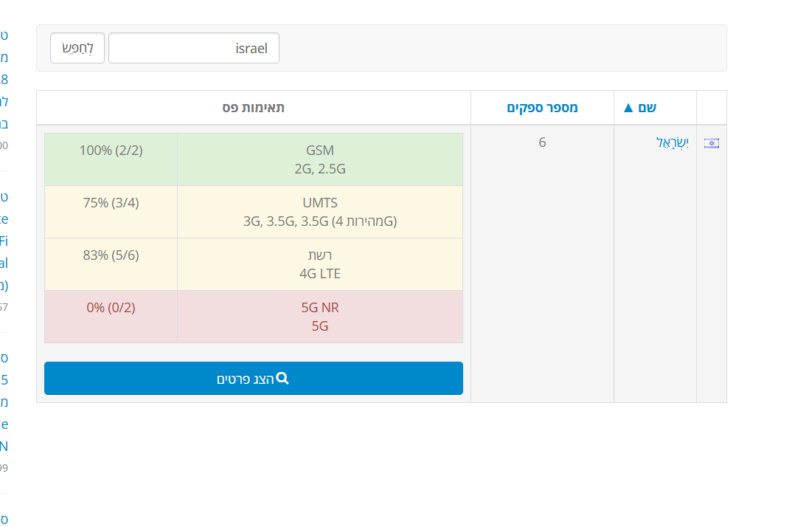Click the ascending sort arrow beside שם
The height and width of the screenshot is (527, 812).
coord(628,108)
